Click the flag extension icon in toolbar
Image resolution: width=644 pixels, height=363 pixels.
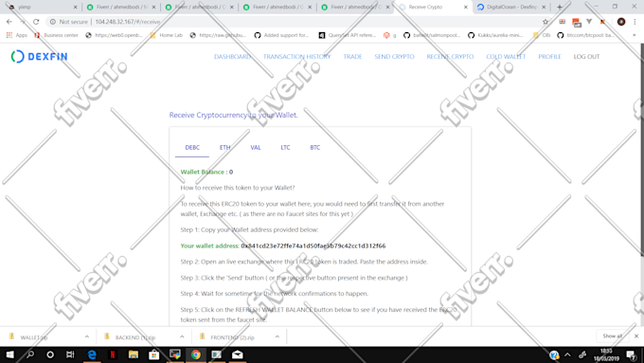click(563, 22)
